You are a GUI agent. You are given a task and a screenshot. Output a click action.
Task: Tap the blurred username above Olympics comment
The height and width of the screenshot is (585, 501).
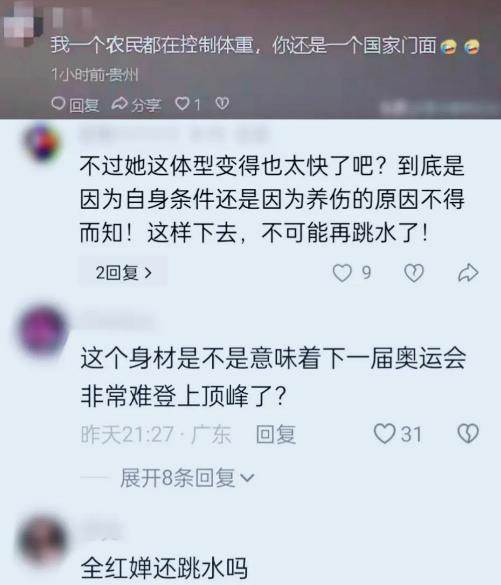[117, 322]
